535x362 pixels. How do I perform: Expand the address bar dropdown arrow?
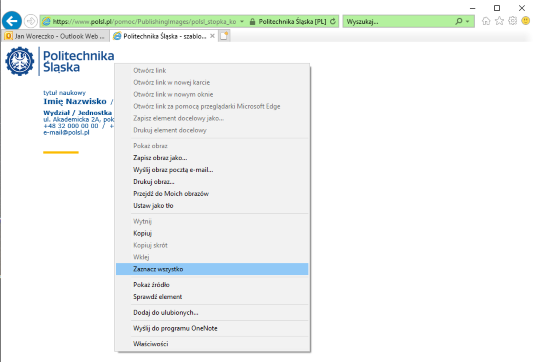[x=242, y=21]
